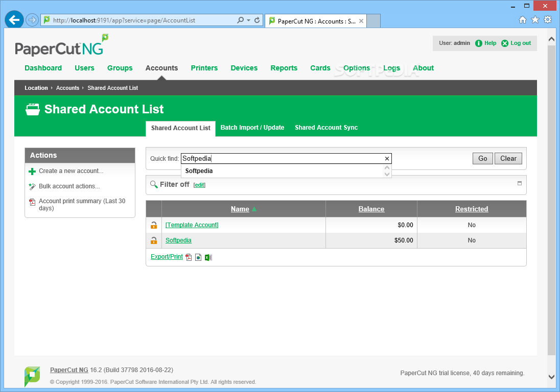Open the [Template Account] link
Image resolution: width=560 pixels, height=392 pixels.
tap(192, 225)
